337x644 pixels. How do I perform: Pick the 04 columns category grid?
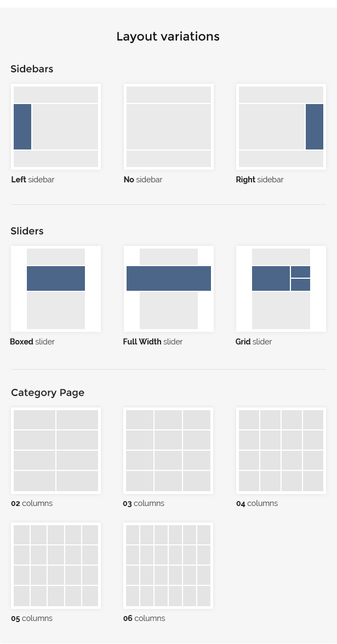(x=281, y=451)
